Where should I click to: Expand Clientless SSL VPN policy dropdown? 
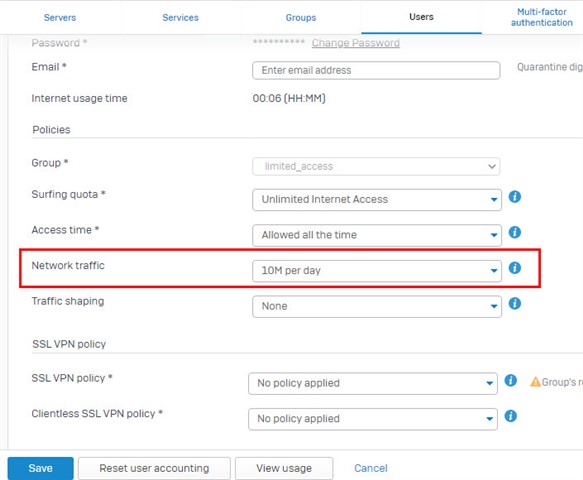pos(373,419)
